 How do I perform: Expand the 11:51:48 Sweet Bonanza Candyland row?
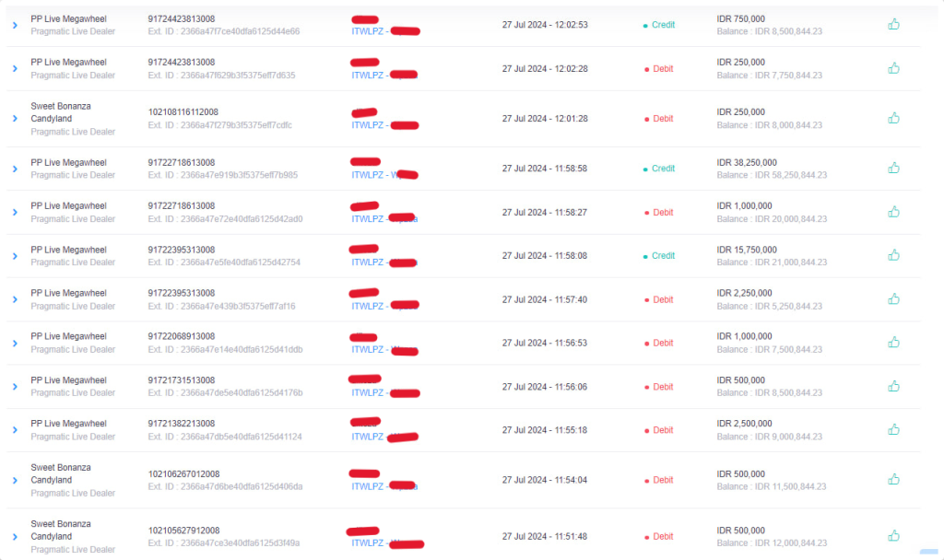point(15,536)
